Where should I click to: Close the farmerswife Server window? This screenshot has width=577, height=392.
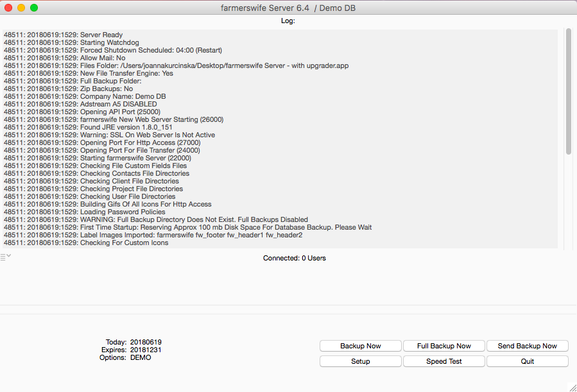8,8
